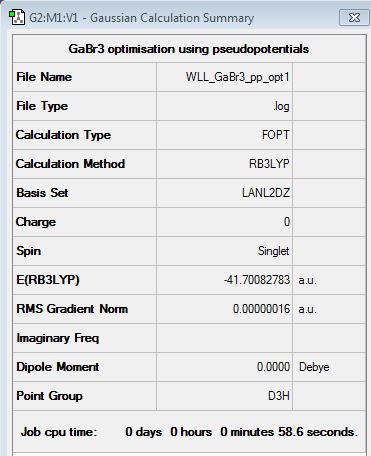Select the Charge value 0
Viewport: 371px width, 456px height.
[287, 222]
